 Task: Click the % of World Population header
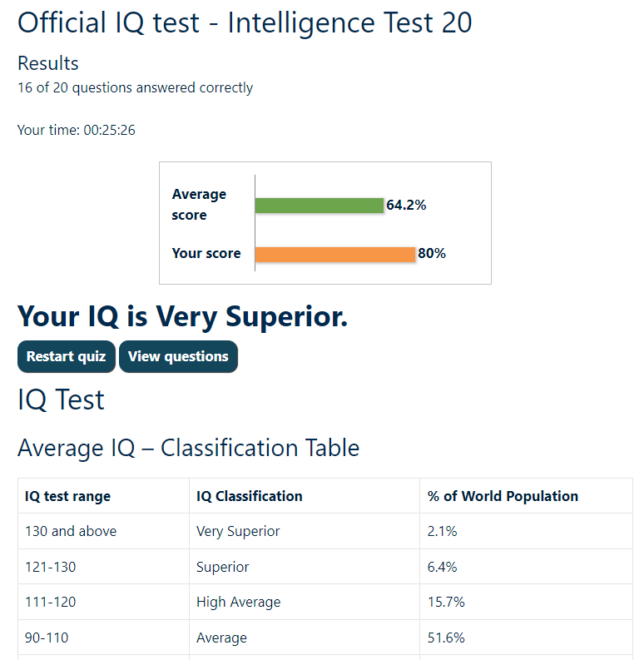[x=503, y=496]
